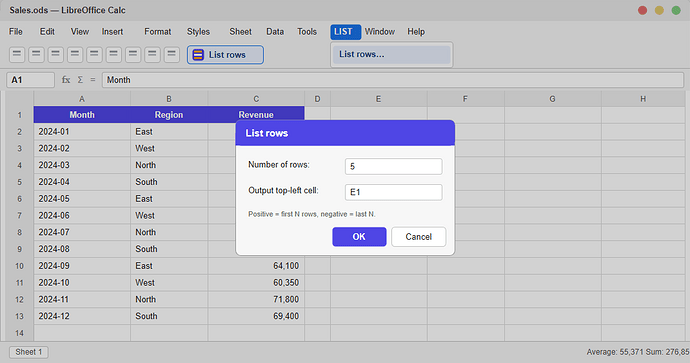Image resolution: width=690 pixels, height=363 pixels.
Task: Select cell containing 2024-12
Action: click(x=82, y=316)
